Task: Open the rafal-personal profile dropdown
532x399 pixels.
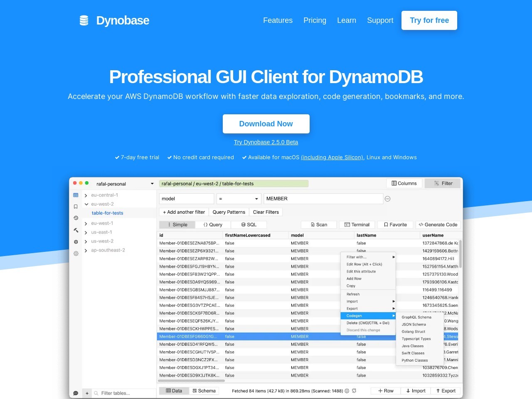Action: (x=125, y=184)
